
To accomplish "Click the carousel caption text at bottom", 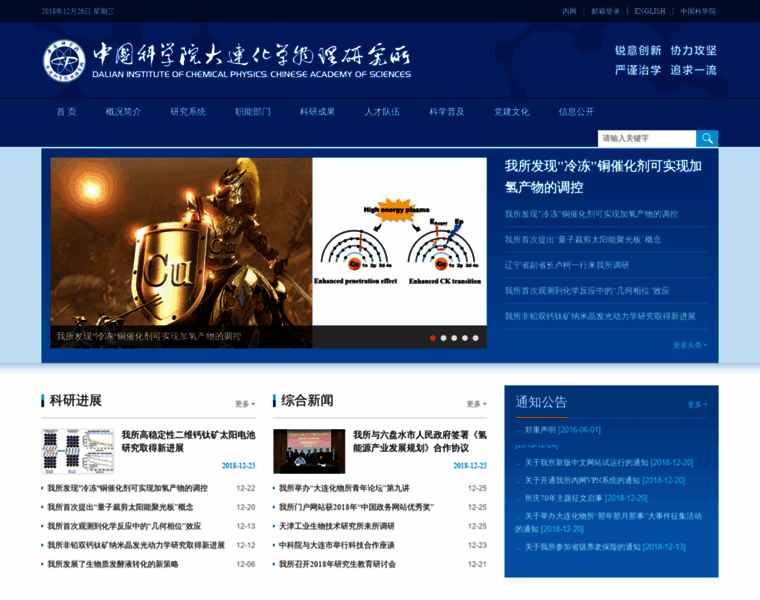I will (149, 336).
